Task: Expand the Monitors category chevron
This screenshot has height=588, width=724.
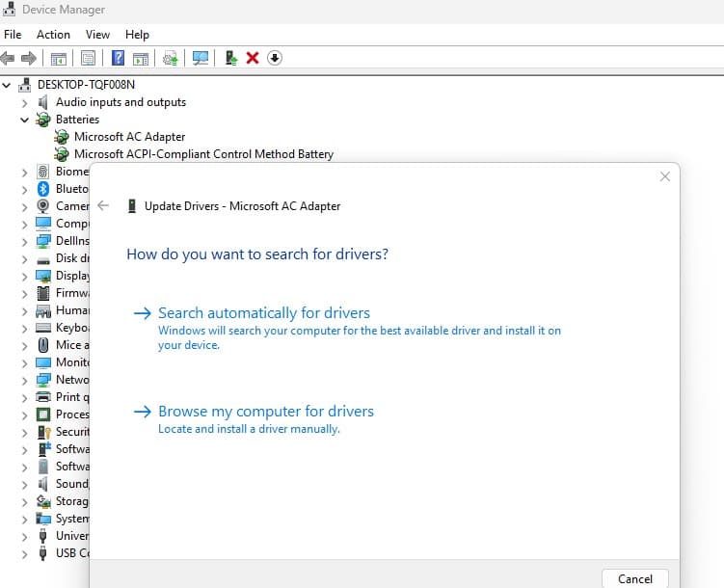Action: (25, 363)
